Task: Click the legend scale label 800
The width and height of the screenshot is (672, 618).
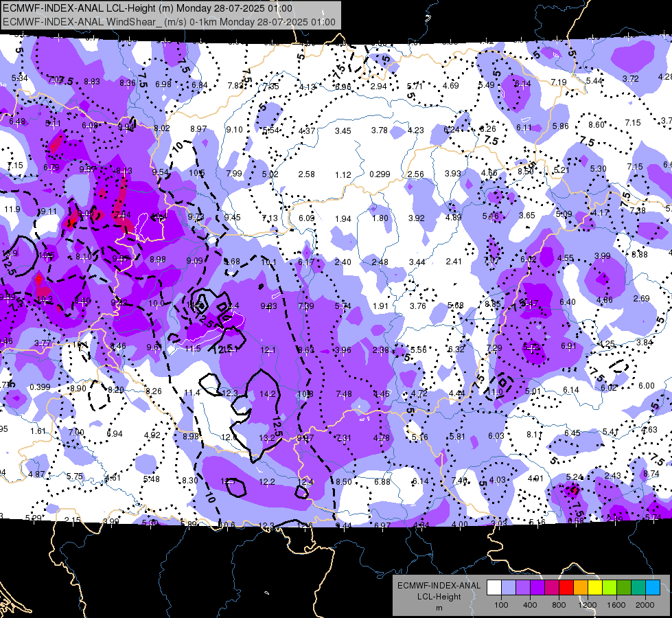Action: point(559,605)
